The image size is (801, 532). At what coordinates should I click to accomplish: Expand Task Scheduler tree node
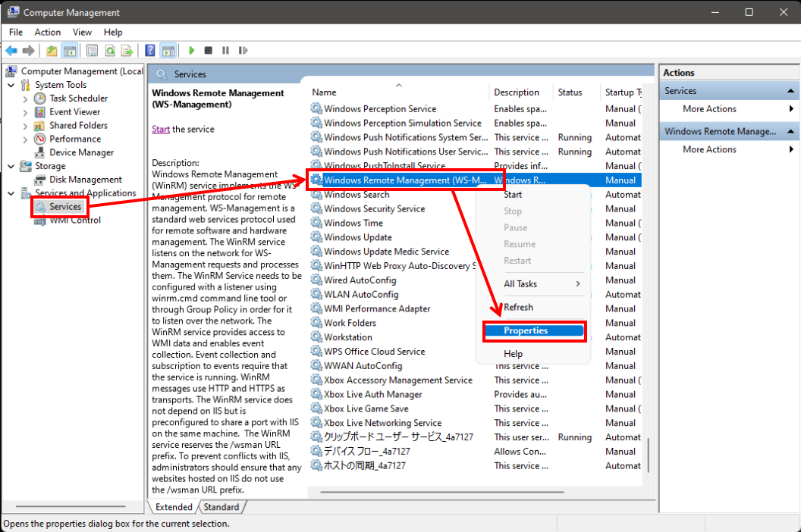[26, 98]
